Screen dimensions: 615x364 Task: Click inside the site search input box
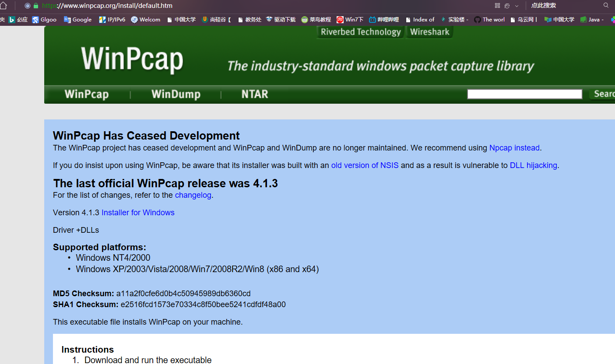[x=524, y=94]
